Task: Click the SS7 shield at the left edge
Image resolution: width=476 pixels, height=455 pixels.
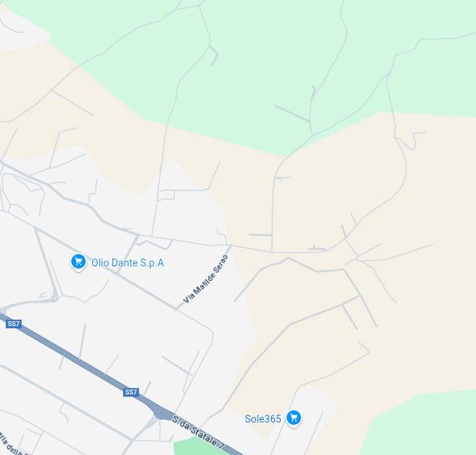Action: (14, 324)
